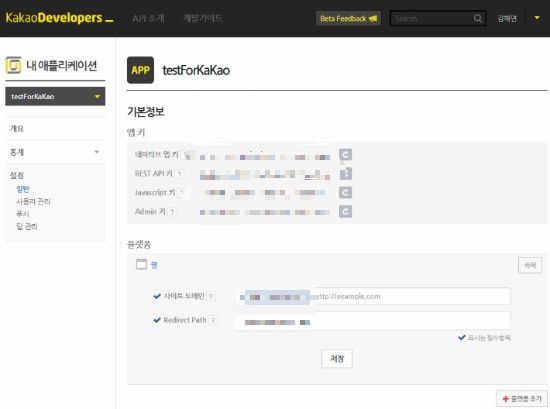The image size is (550, 409).
Task: Expand the 통계 sidebar section
Action: (x=55, y=152)
